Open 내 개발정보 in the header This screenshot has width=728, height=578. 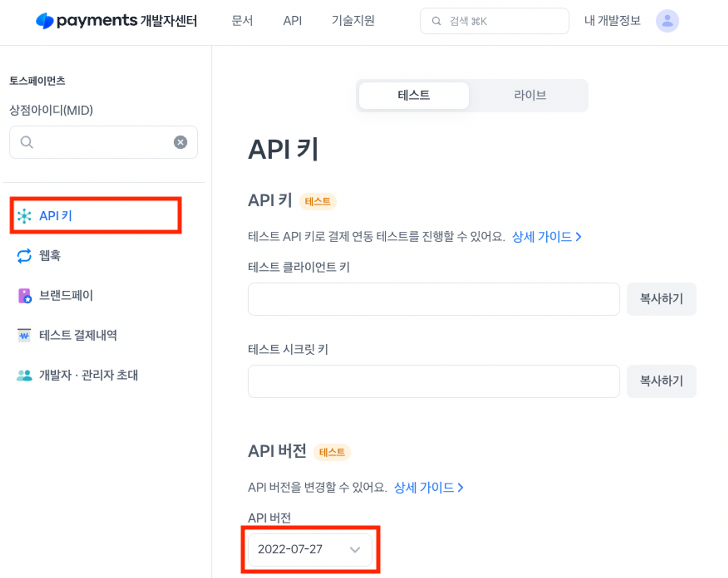pyautogui.click(x=612, y=21)
